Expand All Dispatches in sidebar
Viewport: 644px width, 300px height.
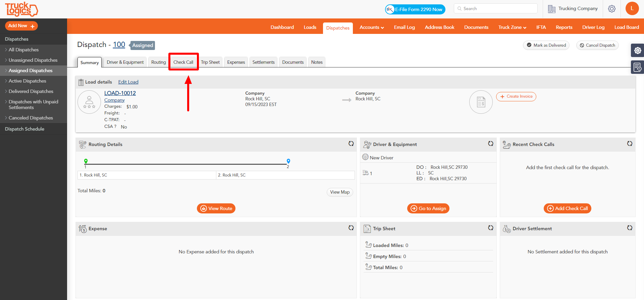23,50
